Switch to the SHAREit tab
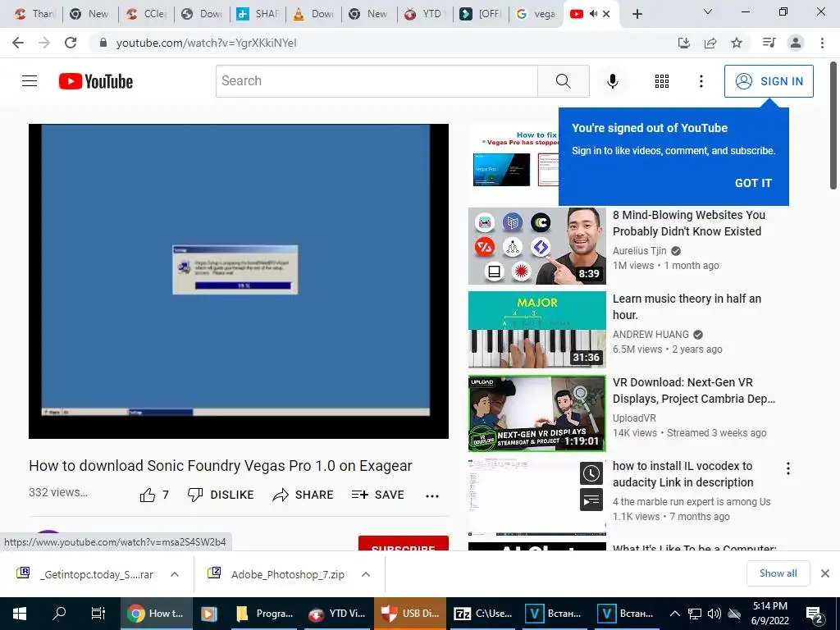Viewport: 840px width, 630px height. [x=258, y=14]
